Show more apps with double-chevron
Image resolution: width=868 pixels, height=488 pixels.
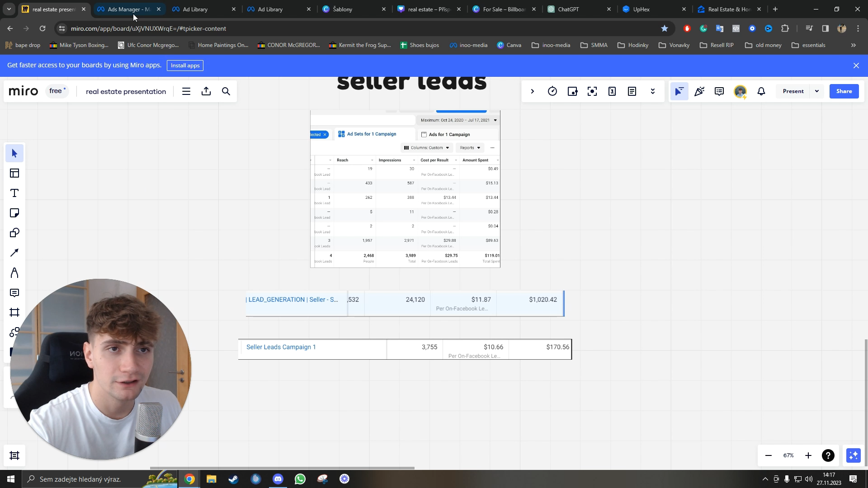(x=653, y=91)
